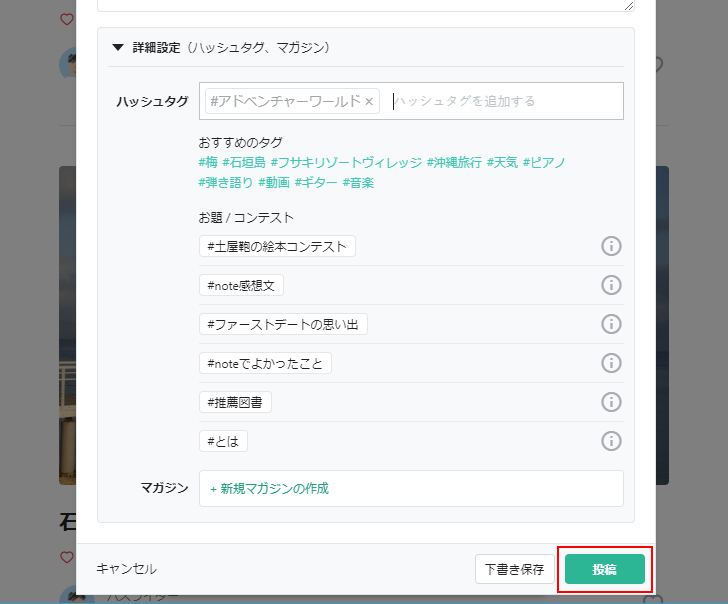Image resolution: width=728 pixels, height=604 pixels.
Task: Open info icon for #note感想文
Action: tap(611, 285)
